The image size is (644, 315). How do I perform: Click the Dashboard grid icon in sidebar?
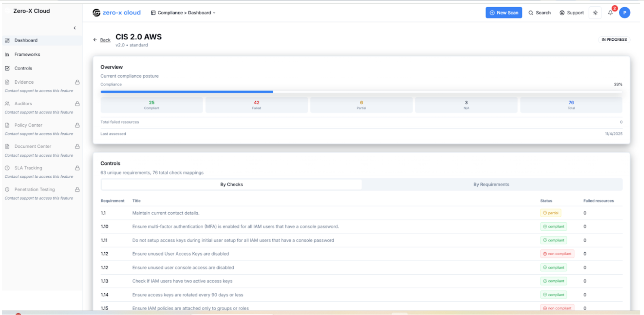coord(7,40)
